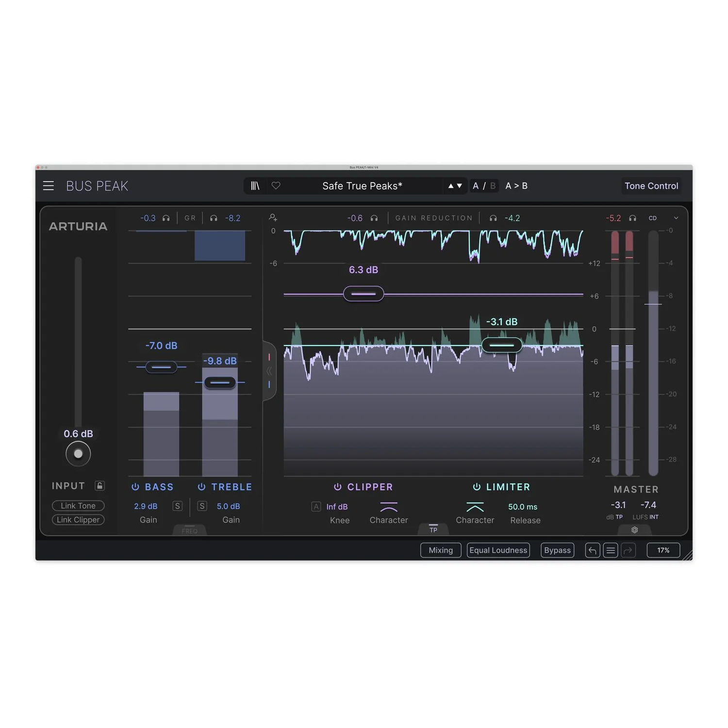The width and height of the screenshot is (728, 728).
Task: Click the Equal Loudness button
Action: pos(498,550)
